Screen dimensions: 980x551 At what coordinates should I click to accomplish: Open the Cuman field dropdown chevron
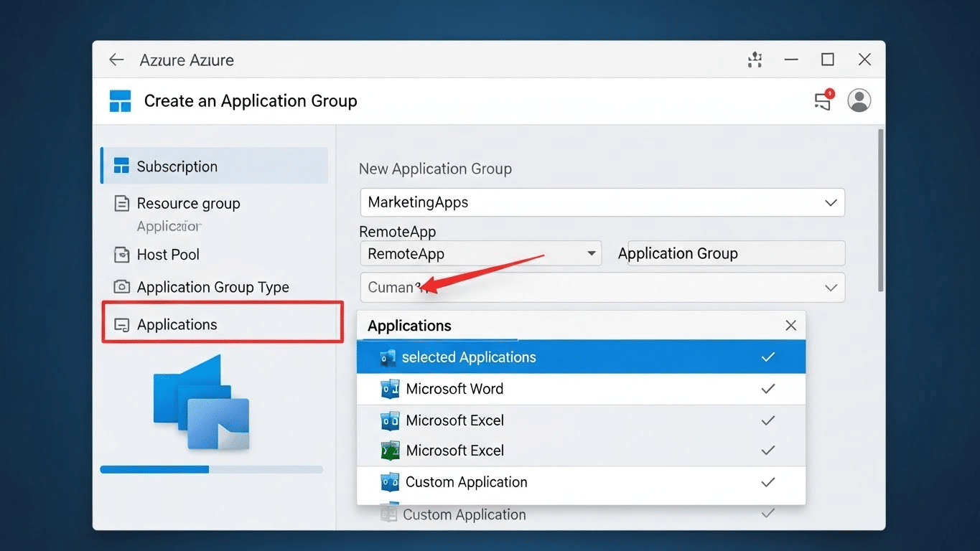[x=831, y=287]
